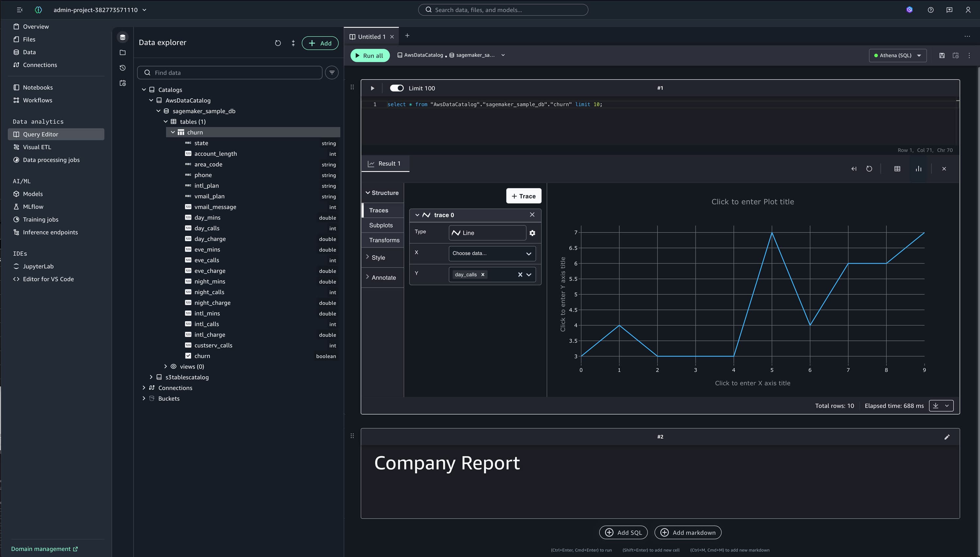Open the Transforms panel section
The image size is (980, 557).
[384, 240]
